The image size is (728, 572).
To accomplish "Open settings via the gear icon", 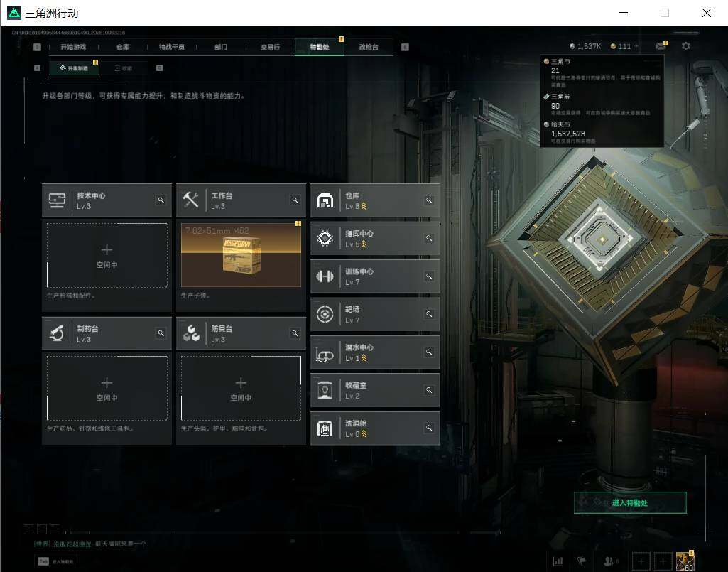I will pos(686,46).
